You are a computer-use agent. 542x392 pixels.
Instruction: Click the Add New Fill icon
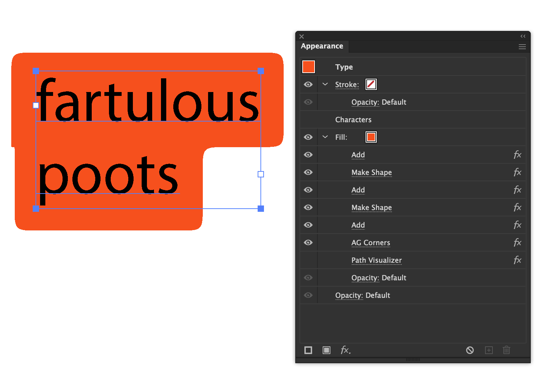[x=327, y=350]
